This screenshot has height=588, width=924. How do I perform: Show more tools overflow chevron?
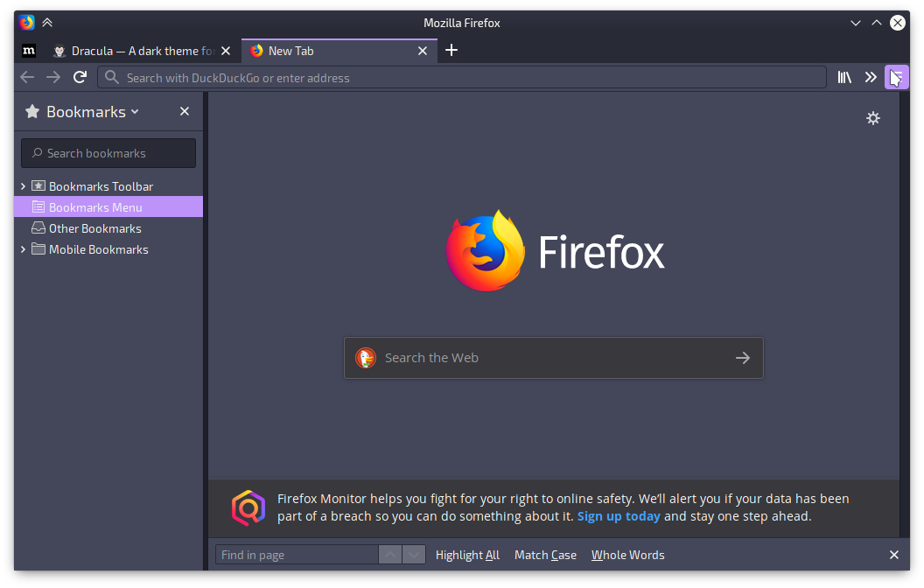[871, 77]
